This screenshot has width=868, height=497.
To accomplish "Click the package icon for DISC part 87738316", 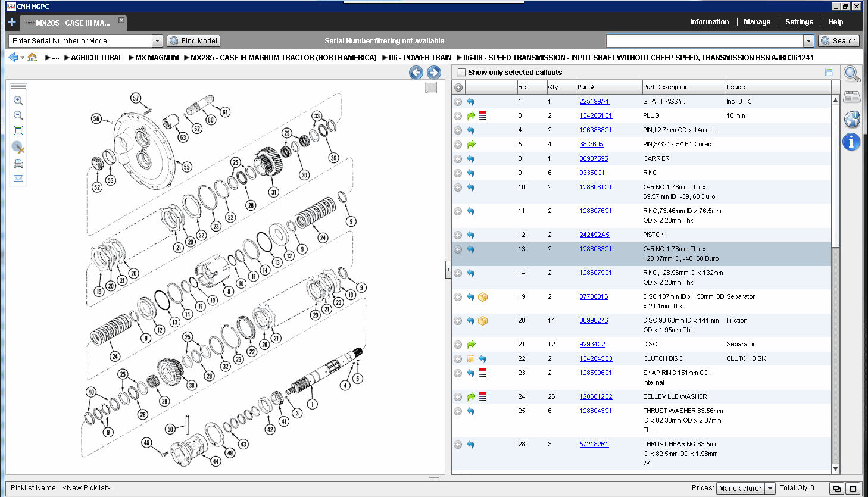I will pyautogui.click(x=483, y=296).
